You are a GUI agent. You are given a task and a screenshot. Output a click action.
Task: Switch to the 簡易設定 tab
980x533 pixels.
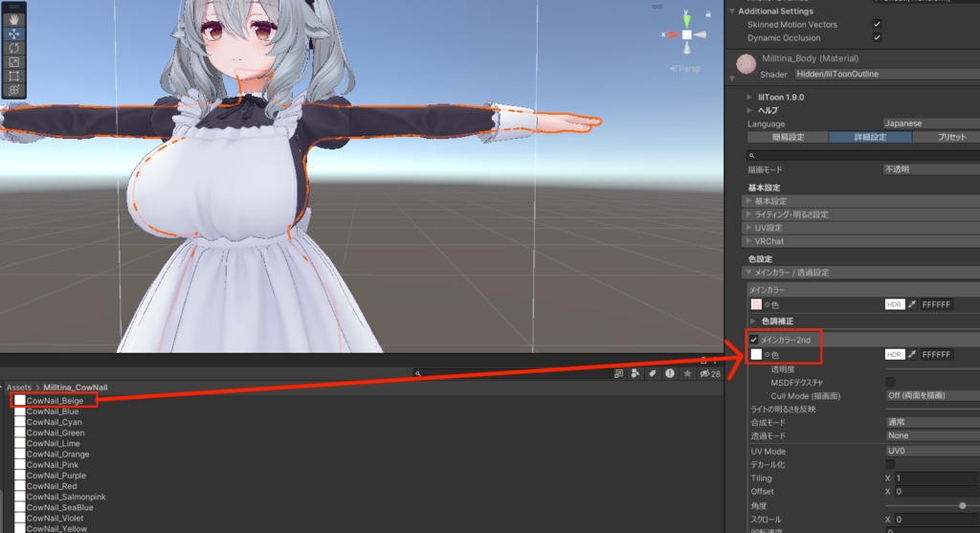click(788, 137)
